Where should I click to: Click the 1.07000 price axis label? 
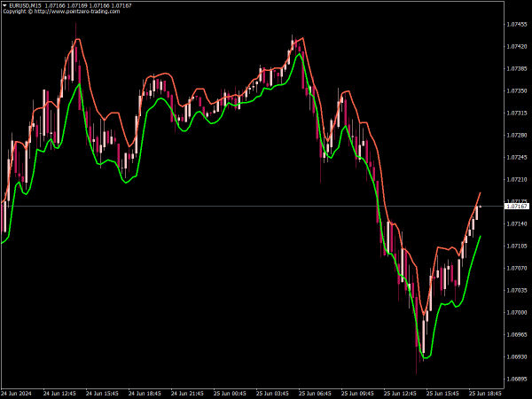517,312
